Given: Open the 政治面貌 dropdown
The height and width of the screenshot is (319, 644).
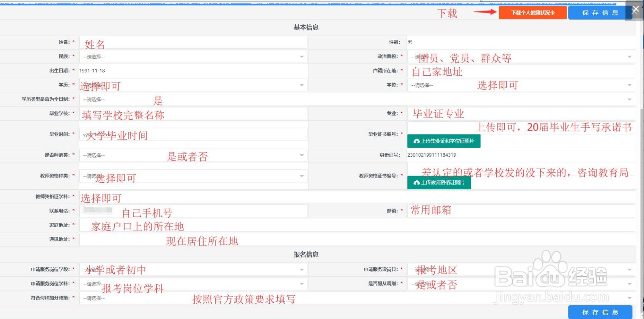Looking at the screenshot, I should (x=521, y=57).
